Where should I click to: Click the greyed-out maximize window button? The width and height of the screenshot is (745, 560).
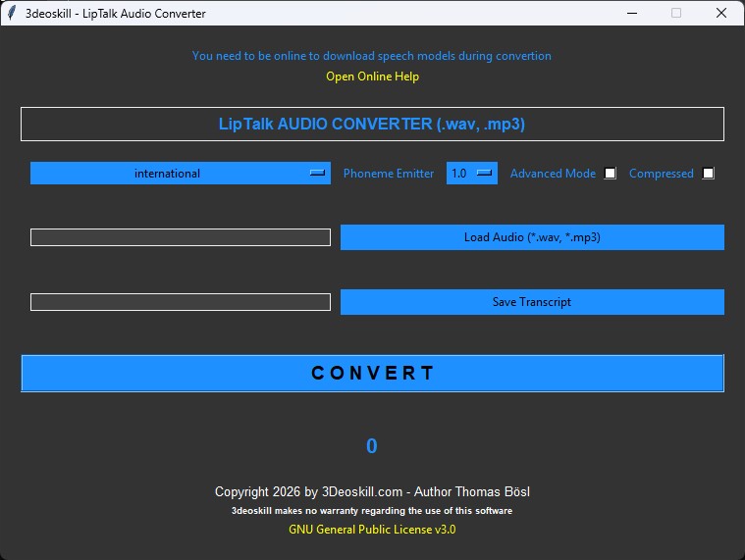pos(676,14)
